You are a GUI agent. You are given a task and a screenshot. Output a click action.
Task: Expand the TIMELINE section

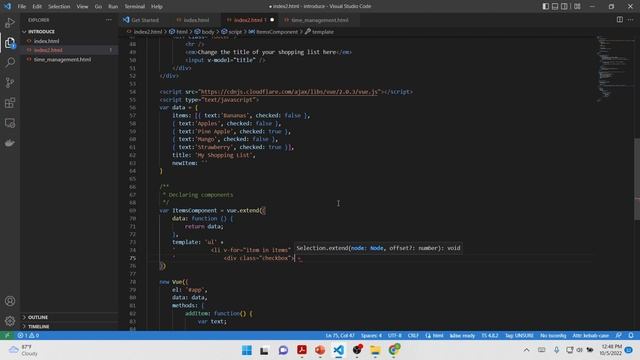[x=38, y=327]
